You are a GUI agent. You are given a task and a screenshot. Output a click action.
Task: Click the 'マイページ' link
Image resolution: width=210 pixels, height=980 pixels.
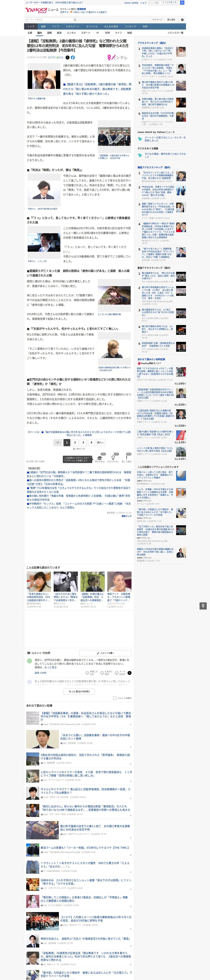coord(157,20)
